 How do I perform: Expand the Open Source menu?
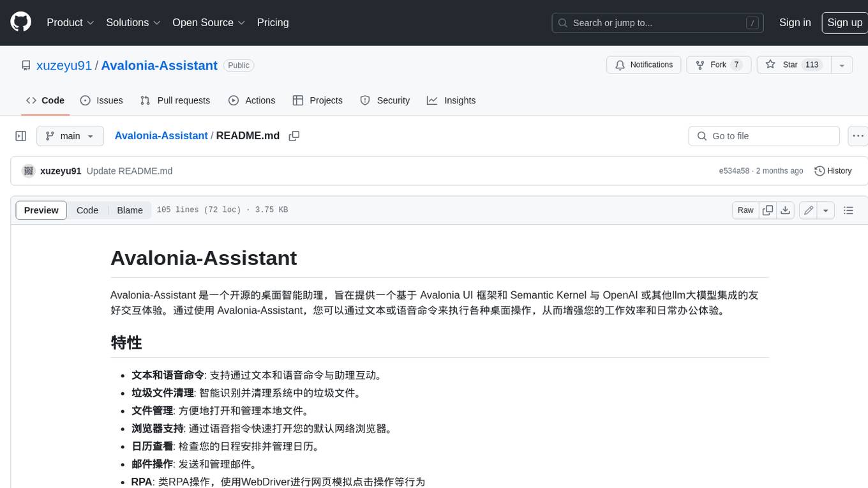click(x=209, y=22)
